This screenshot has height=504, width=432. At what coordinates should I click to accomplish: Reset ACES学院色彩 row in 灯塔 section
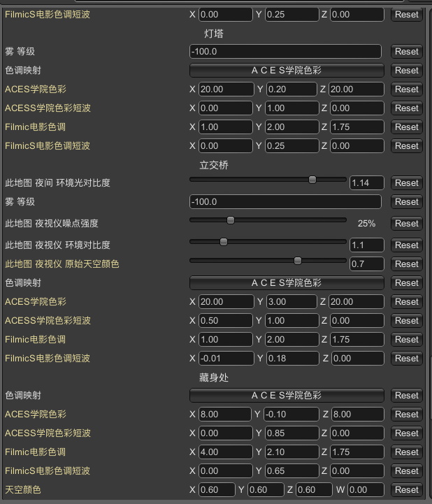tap(407, 89)
